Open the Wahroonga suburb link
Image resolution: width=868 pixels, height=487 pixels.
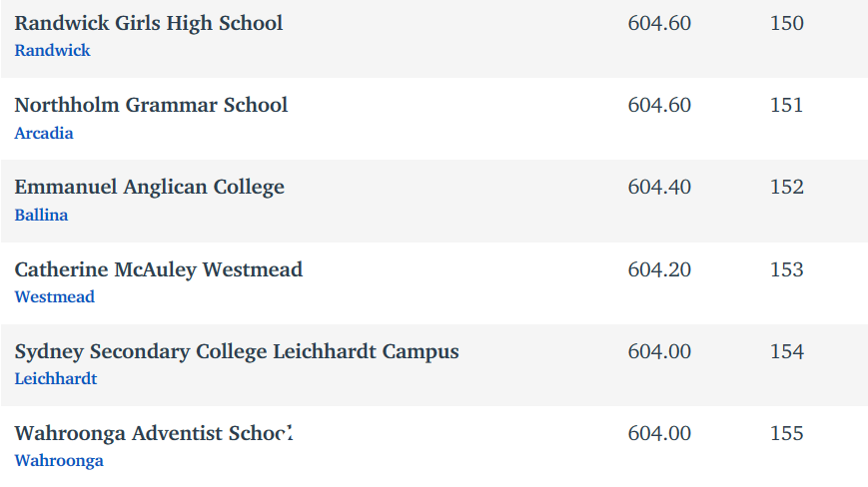[x=59, y=460]
